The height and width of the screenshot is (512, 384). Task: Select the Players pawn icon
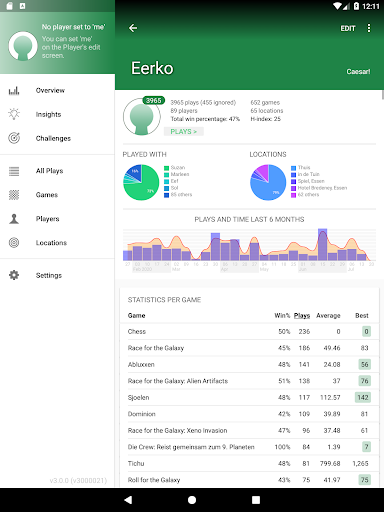14,219
